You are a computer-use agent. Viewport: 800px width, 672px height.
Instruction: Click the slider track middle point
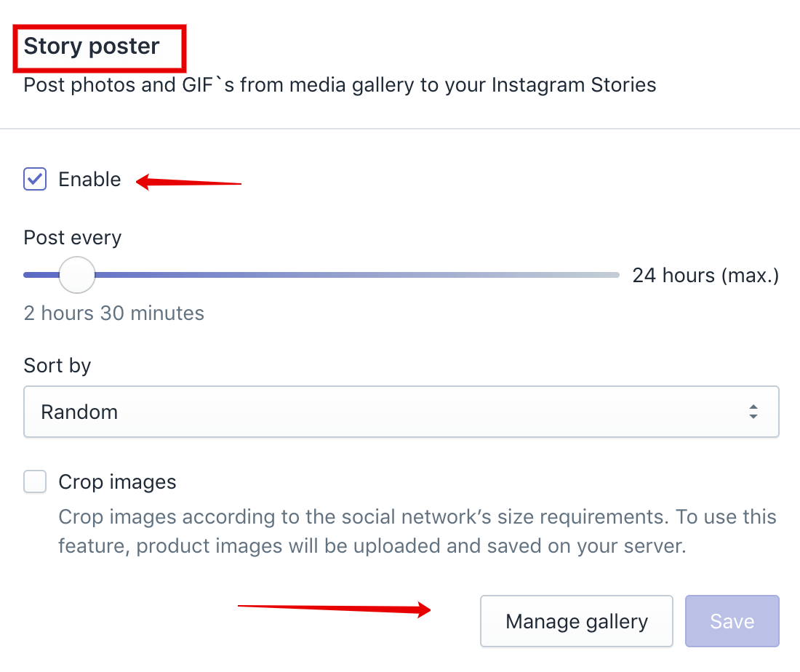pos(321,274)
